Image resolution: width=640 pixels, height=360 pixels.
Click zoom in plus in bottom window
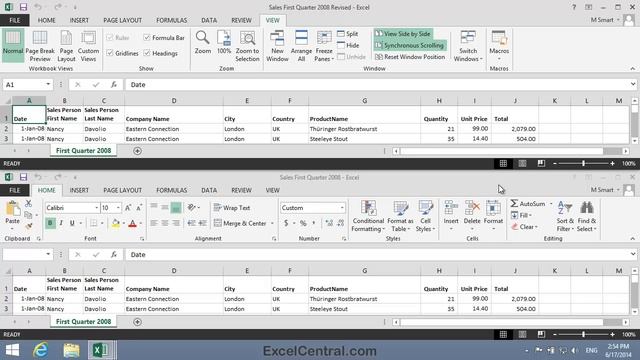point(612,334)
